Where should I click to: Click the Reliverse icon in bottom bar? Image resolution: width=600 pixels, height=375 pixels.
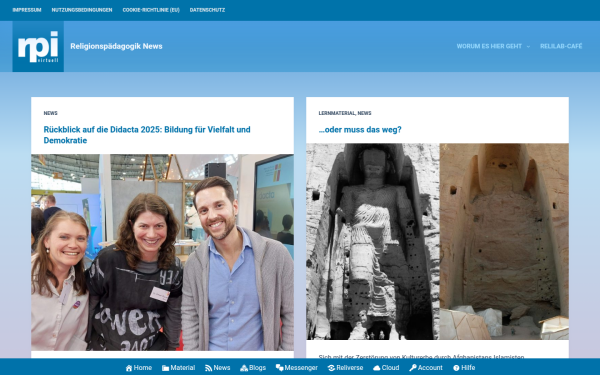(331, 368)
